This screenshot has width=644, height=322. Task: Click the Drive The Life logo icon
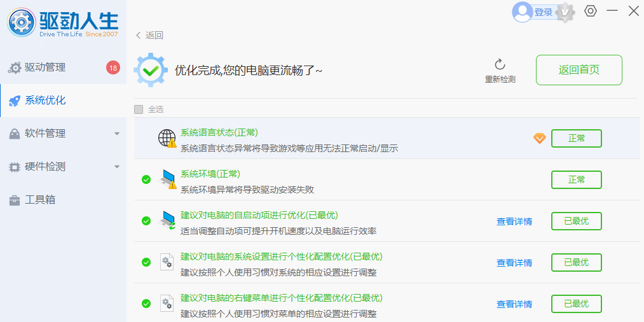pos(22,24)
